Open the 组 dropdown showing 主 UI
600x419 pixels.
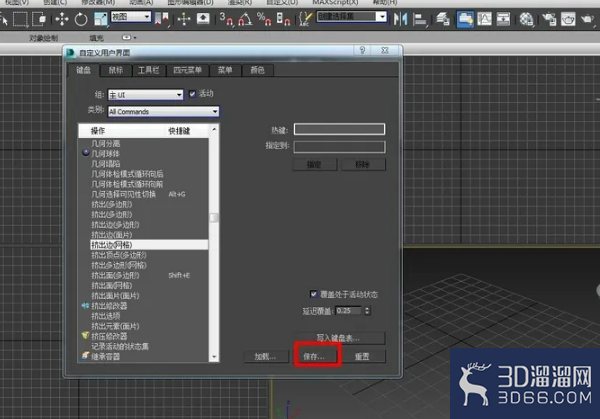145,95
